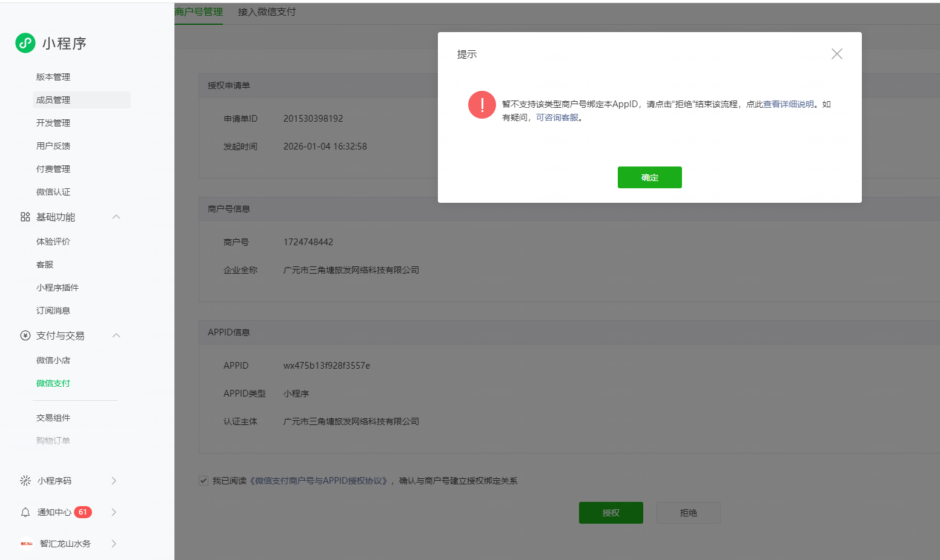Click the green 确定 button in dialog

click(x=650, y=177)
